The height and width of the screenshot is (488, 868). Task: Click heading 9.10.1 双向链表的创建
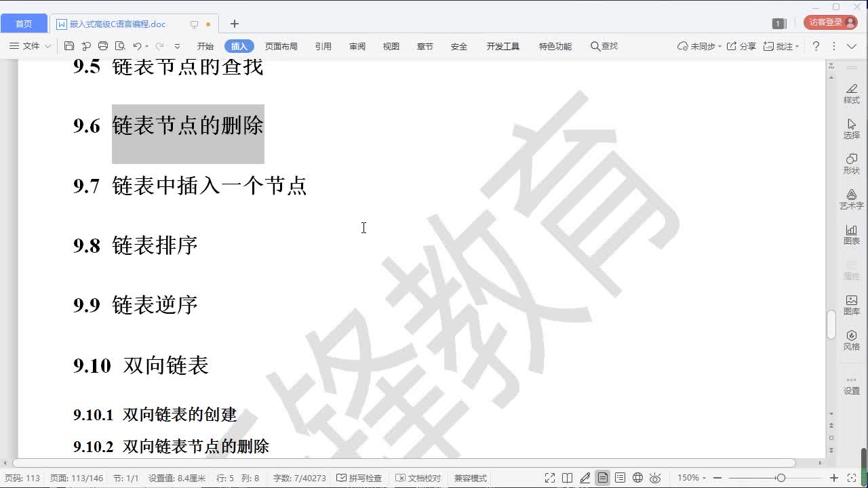[155, 415]
